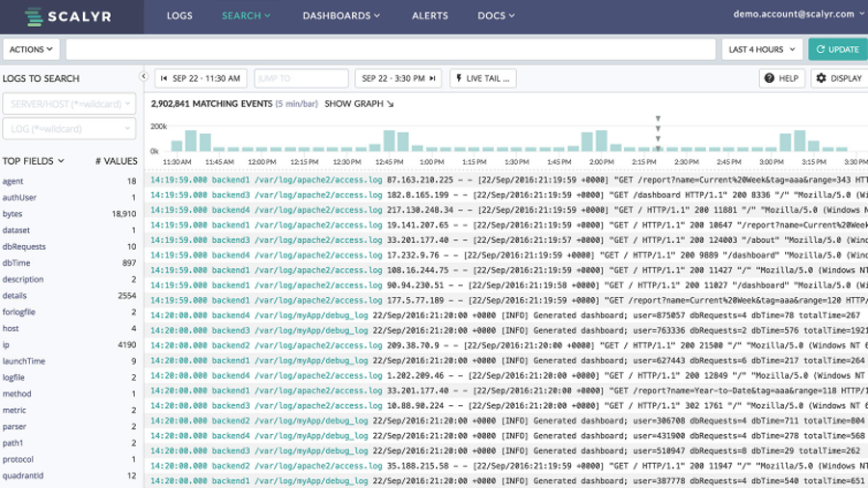Click the Update refresh button
Viewport: 868px width, 488px height.
838,49
